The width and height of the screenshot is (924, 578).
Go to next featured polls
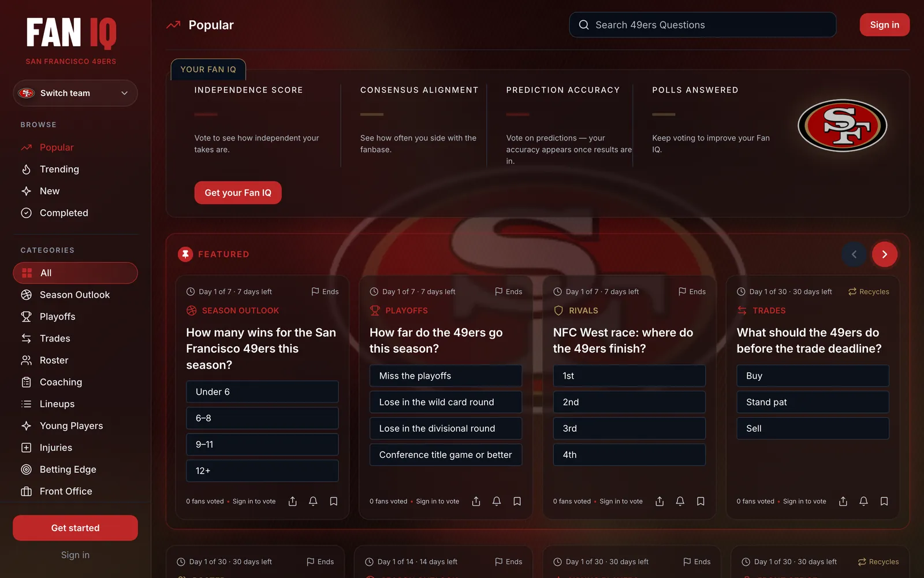(x=885, y=254)
